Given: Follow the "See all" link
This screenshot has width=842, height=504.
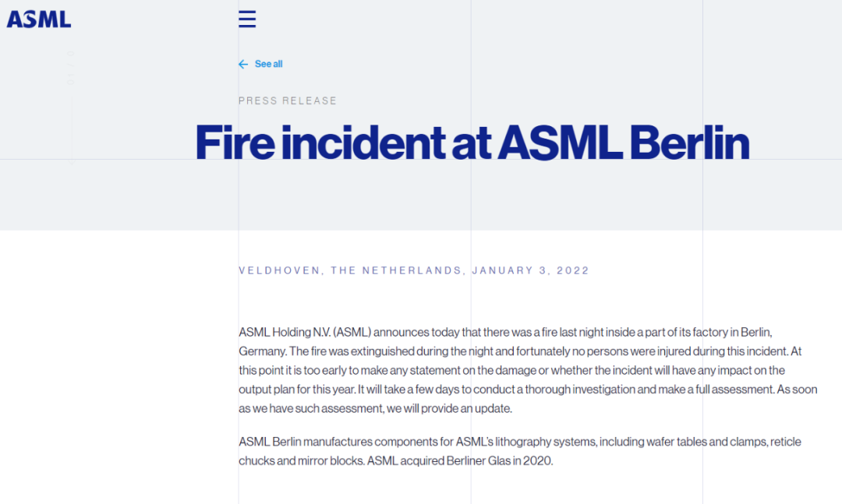Looking at the screenshot, I should coord(268,64).
